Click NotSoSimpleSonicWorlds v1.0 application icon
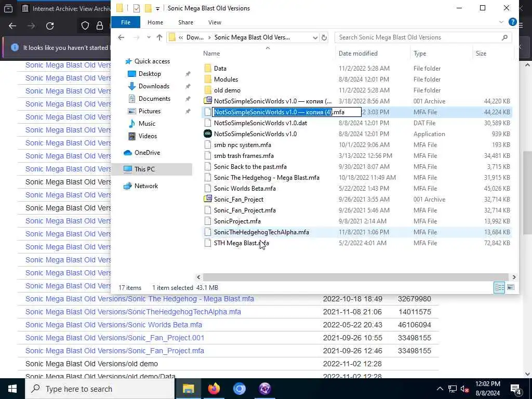532x399 pixels. 208,134
